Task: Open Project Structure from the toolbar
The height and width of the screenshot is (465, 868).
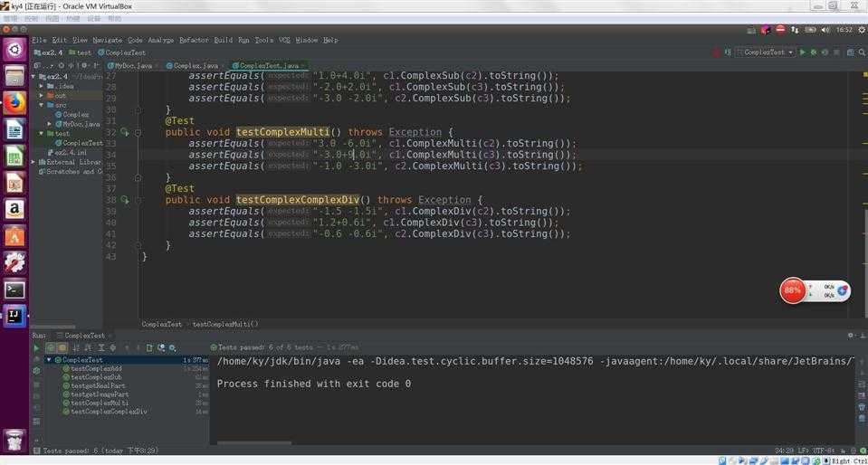Action: pyautogui.click(x=850, y=52)
